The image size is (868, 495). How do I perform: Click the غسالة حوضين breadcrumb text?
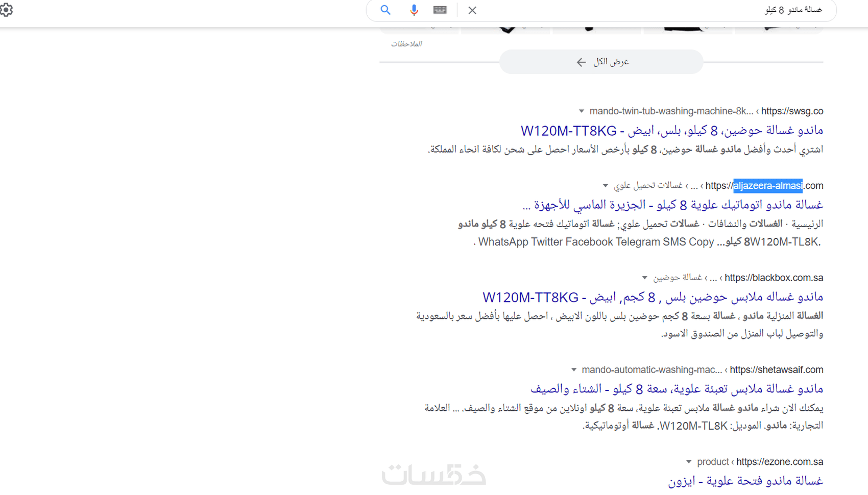tap(678, 278)
